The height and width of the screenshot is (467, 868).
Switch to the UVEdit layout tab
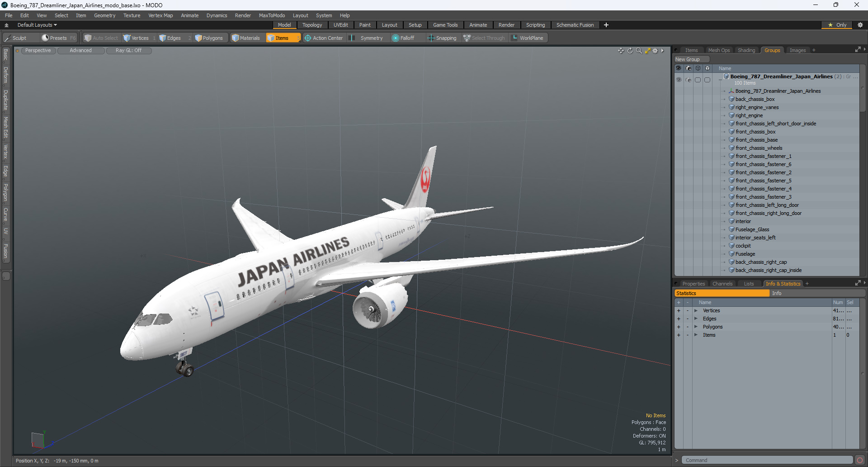[x=340, y=25]
